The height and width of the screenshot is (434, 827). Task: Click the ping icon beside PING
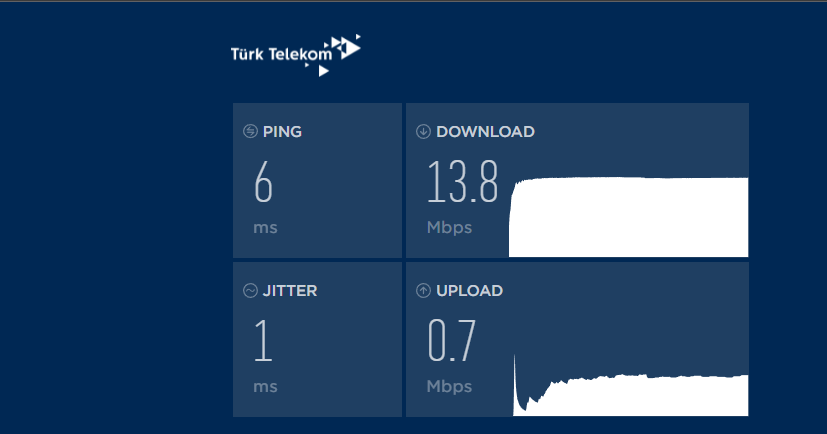250,131
